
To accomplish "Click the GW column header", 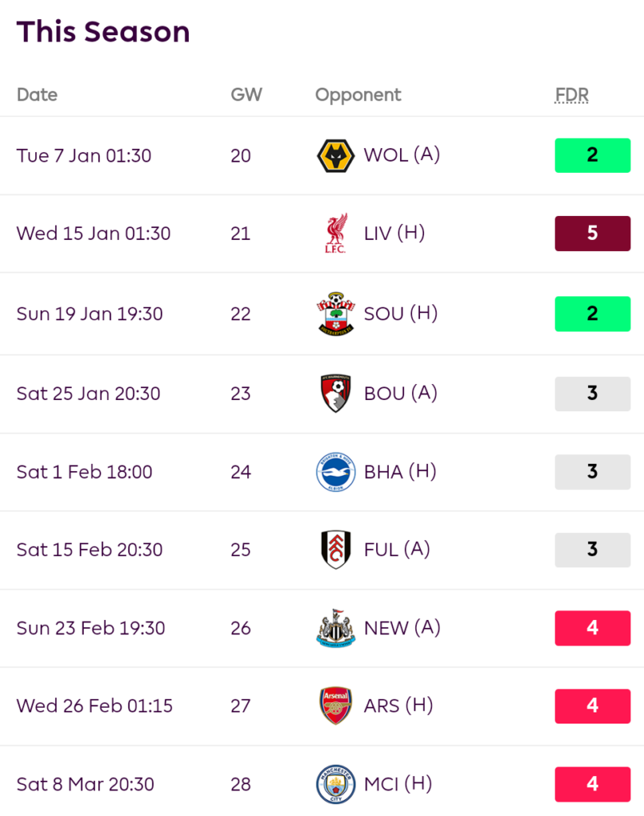I will point(246,95).
